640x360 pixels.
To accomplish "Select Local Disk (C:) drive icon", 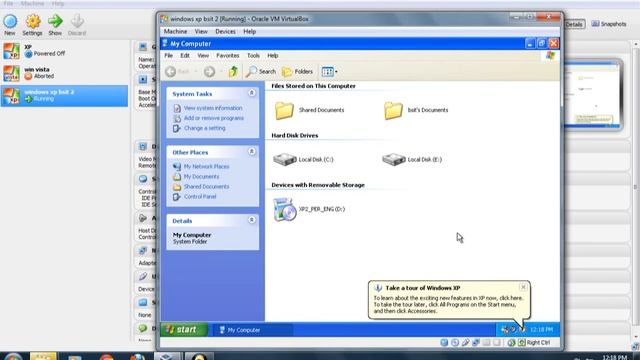I will tap(284, 160).
